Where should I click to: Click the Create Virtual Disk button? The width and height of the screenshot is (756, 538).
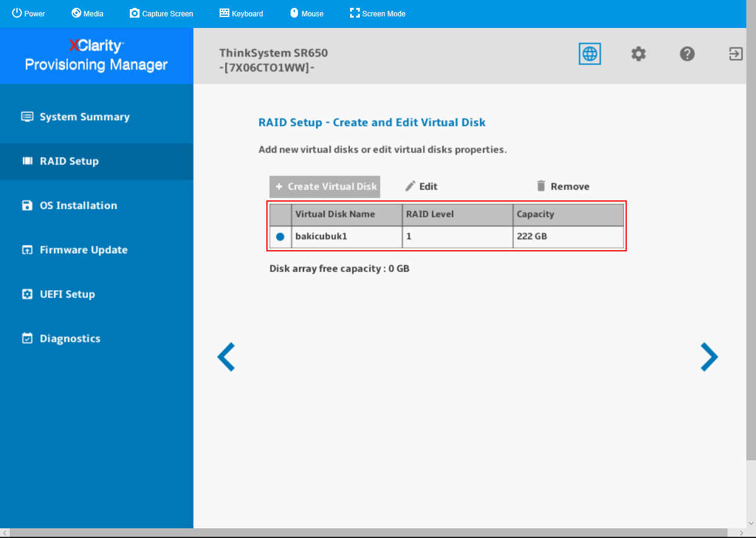(x=325, y=186)
